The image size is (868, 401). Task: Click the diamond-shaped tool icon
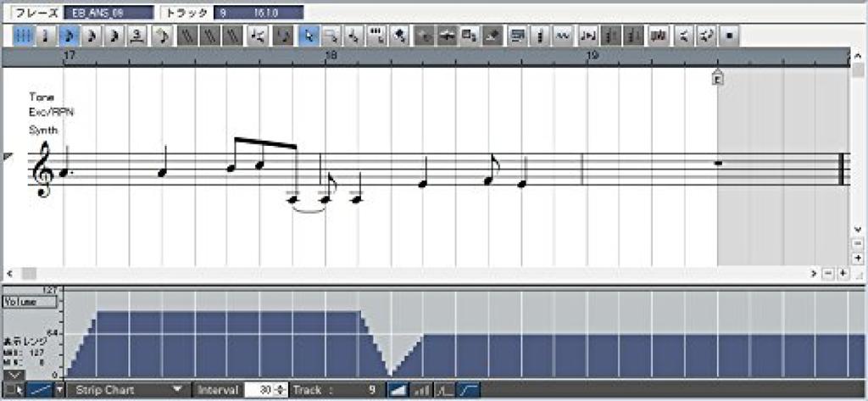399,36
